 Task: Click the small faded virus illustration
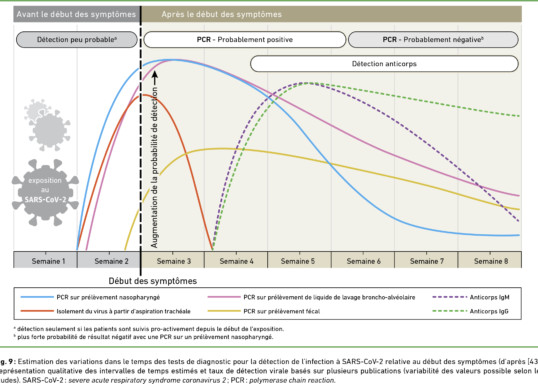(x=47, y=125)
